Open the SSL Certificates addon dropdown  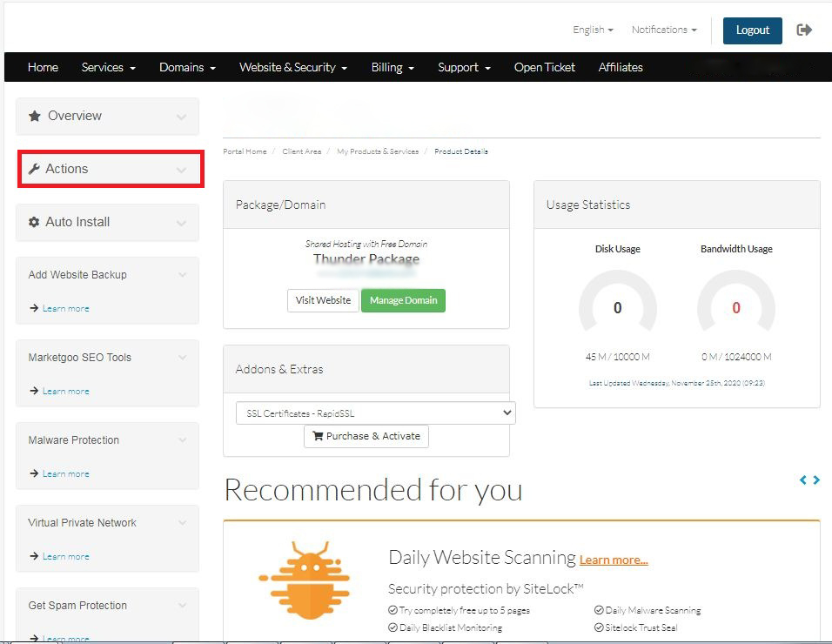click(375, 413)
